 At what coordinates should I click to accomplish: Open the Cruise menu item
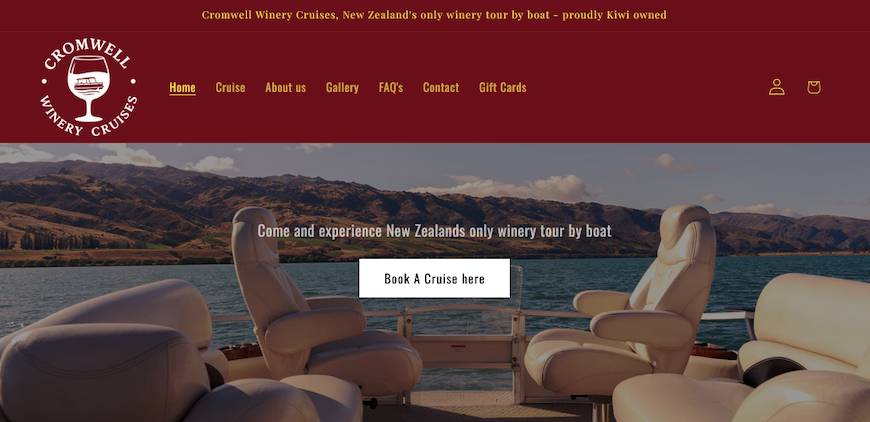pyautogui.click(x=230, y=88)
